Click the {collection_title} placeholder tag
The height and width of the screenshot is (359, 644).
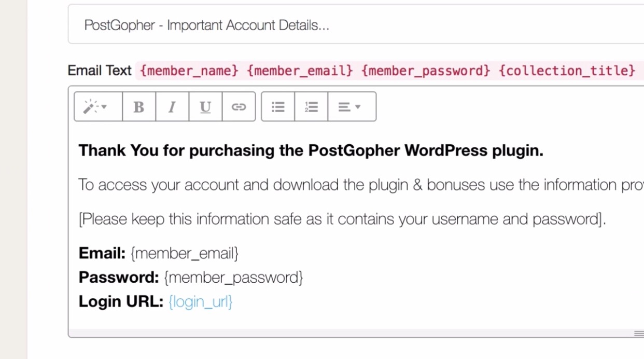[567, 71]
